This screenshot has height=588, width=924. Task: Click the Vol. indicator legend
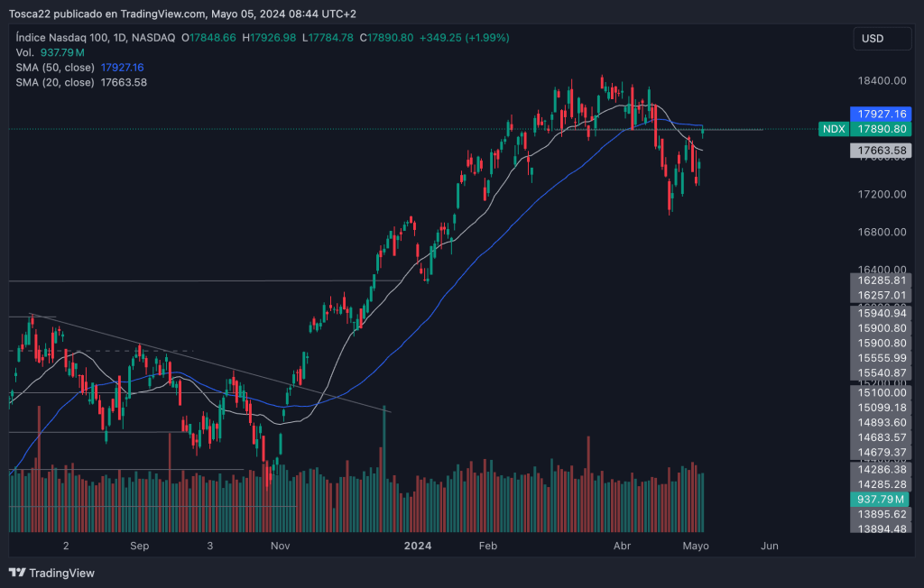click(x=25, y=53)
